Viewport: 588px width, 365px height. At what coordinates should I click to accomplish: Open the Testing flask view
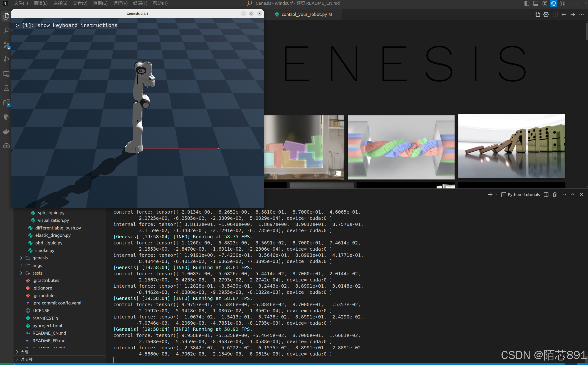pos(6,88)
